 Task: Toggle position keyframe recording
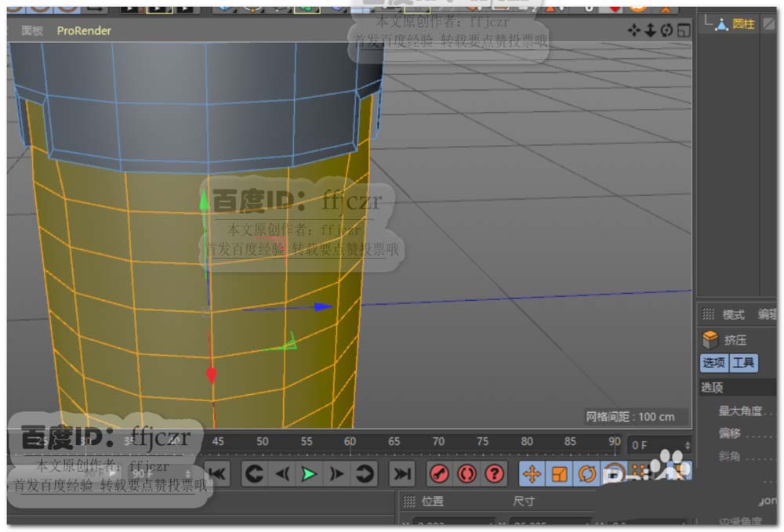point(532,474)
